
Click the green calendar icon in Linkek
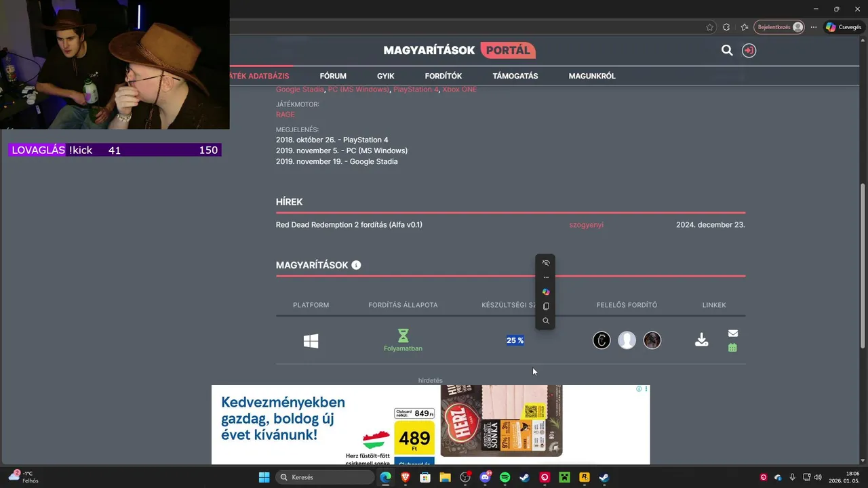pos(732,348)
